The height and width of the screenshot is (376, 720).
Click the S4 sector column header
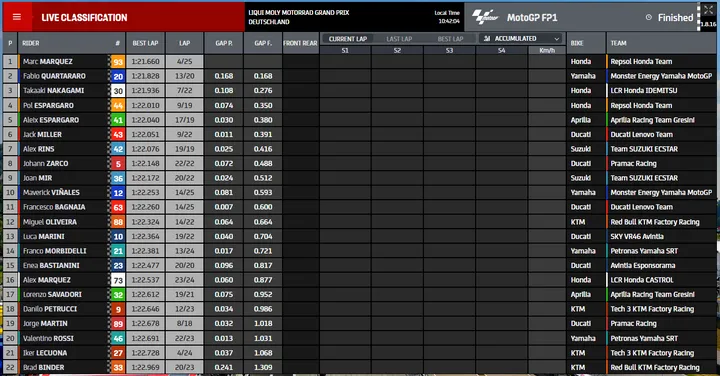(501, 51)
